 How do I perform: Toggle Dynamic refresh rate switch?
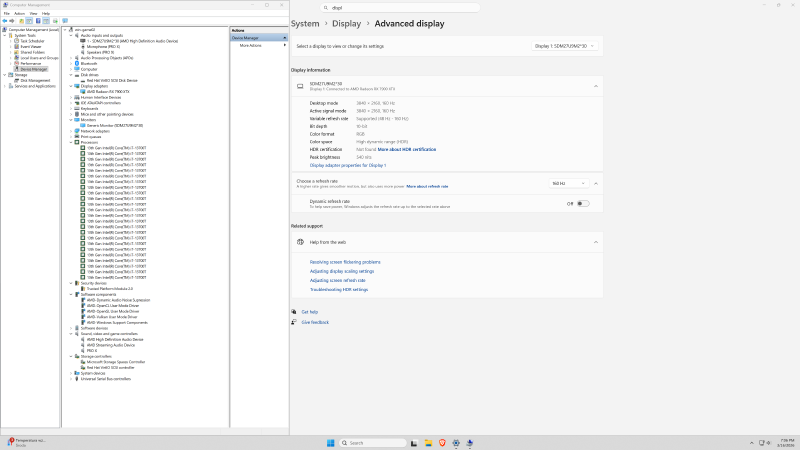[x=583, y=204]
